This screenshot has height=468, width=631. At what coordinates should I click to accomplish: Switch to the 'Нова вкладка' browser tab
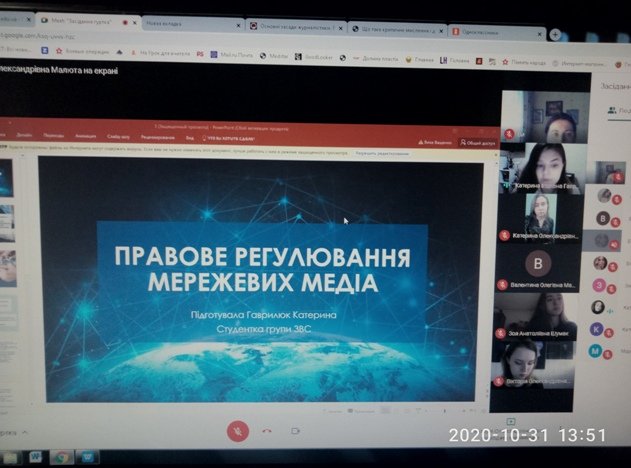[x=192, y=24]
